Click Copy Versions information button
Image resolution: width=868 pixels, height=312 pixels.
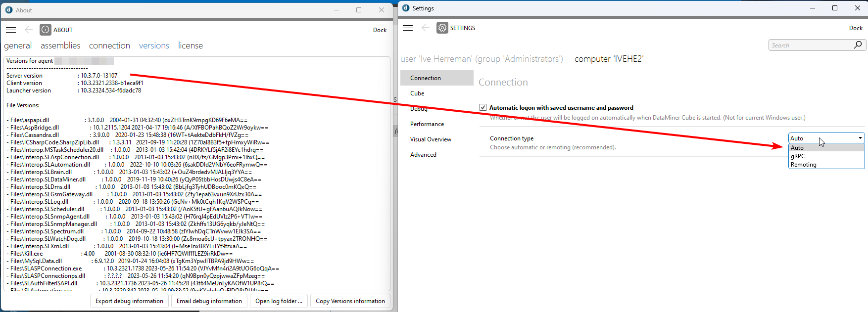[350, 301]
